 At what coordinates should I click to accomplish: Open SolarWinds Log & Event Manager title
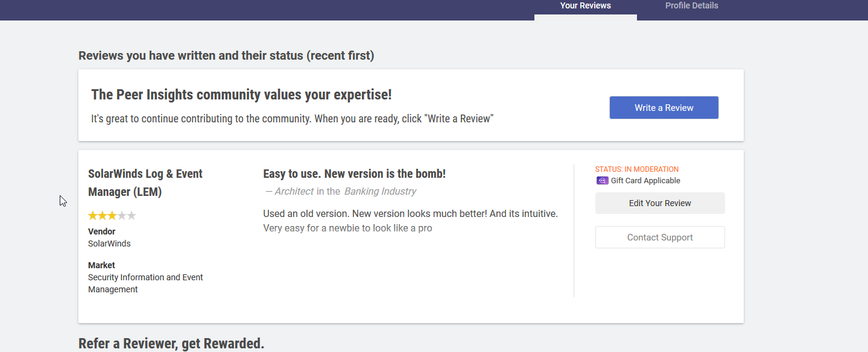pos(145,183)
